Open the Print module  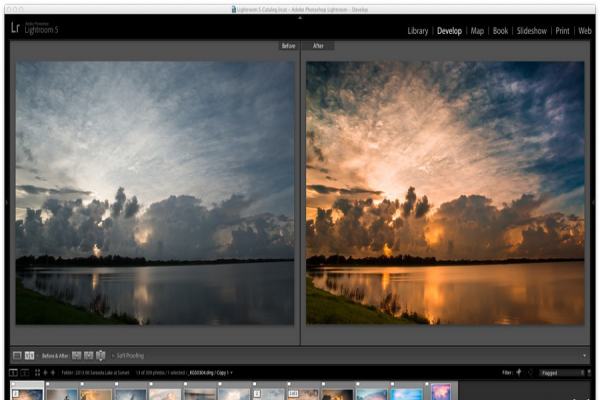click(562, 31)
